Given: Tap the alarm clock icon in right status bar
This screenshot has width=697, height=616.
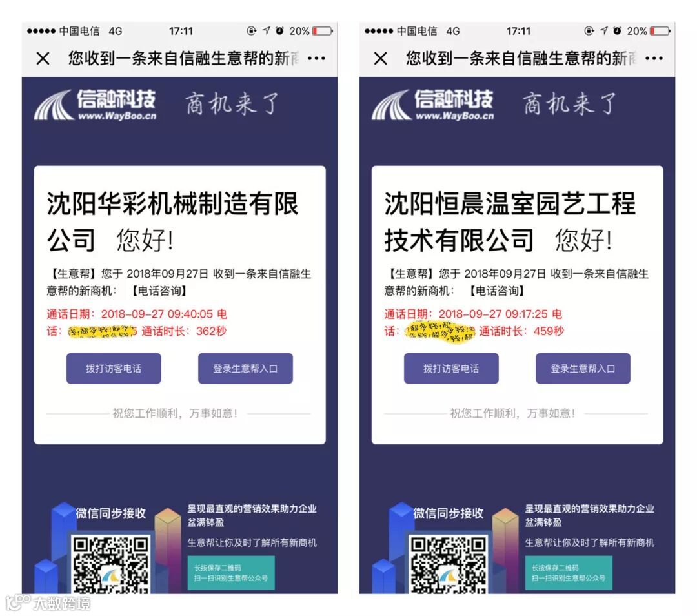Looking at the screenshot, I should tap(618, 31).
